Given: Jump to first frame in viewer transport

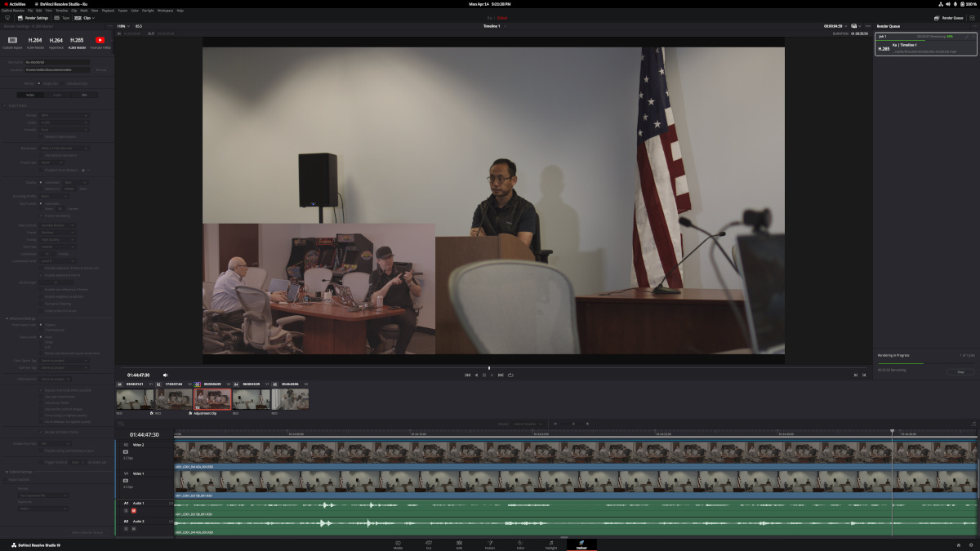Looking at the screenshot, I should [467, 375].
